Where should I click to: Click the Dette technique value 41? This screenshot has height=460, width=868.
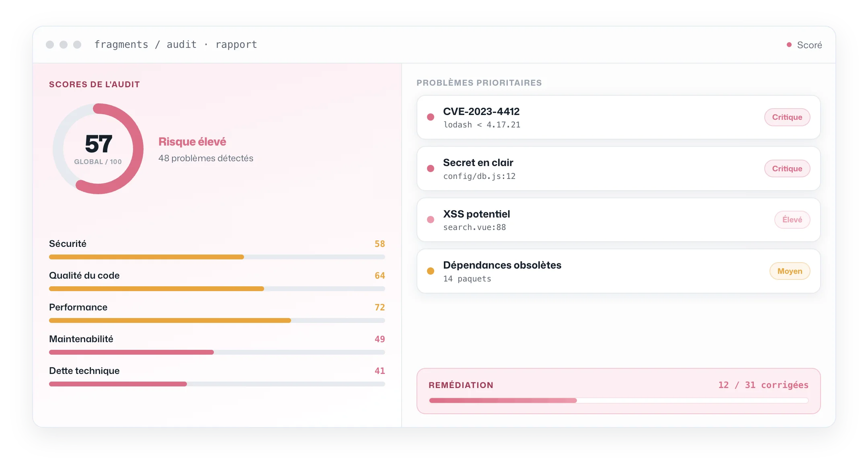tap(380, 371)
